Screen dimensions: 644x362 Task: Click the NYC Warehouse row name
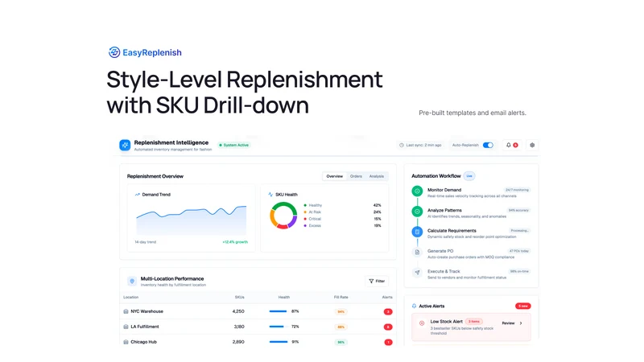point(147,311)
